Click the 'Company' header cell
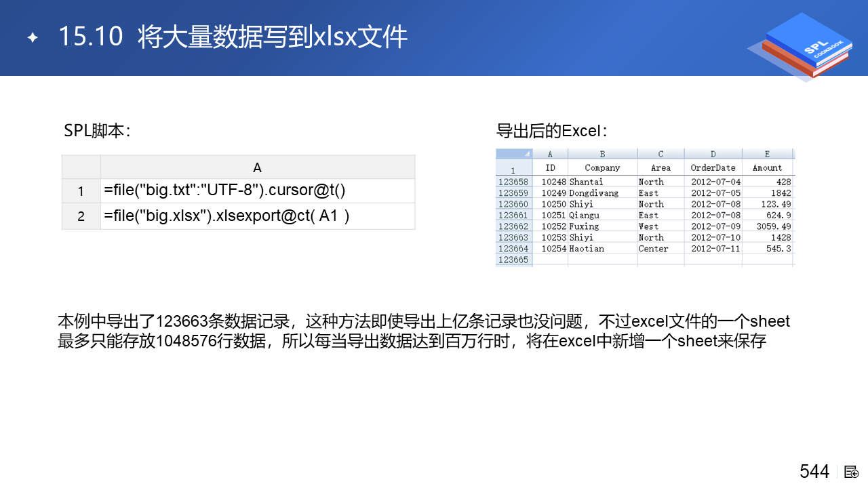 (603, 167)
